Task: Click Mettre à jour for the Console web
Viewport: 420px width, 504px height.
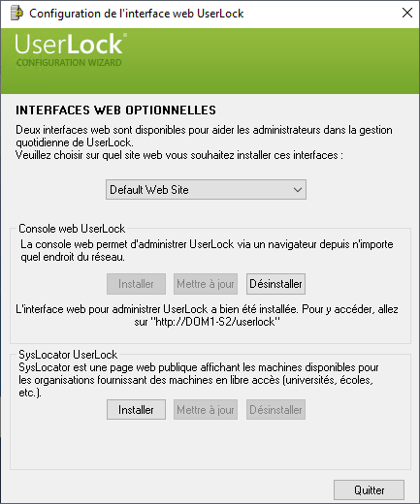Action: [206, 284]
